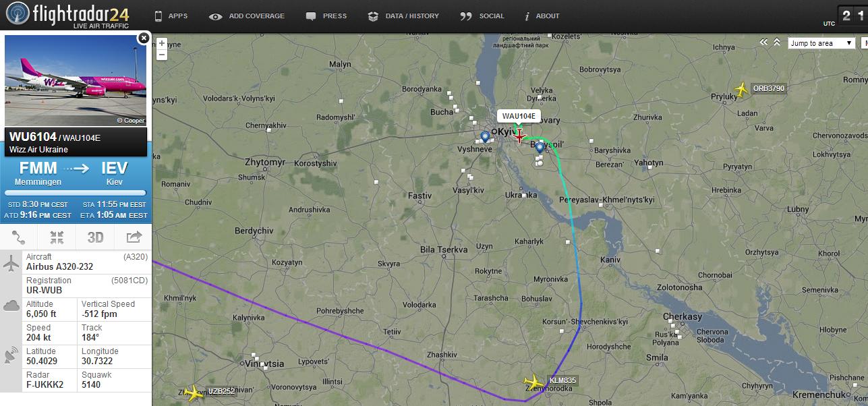Click the collapse arrows icon beside 3D
Screen dimensions: 868x406
[57, 237]
